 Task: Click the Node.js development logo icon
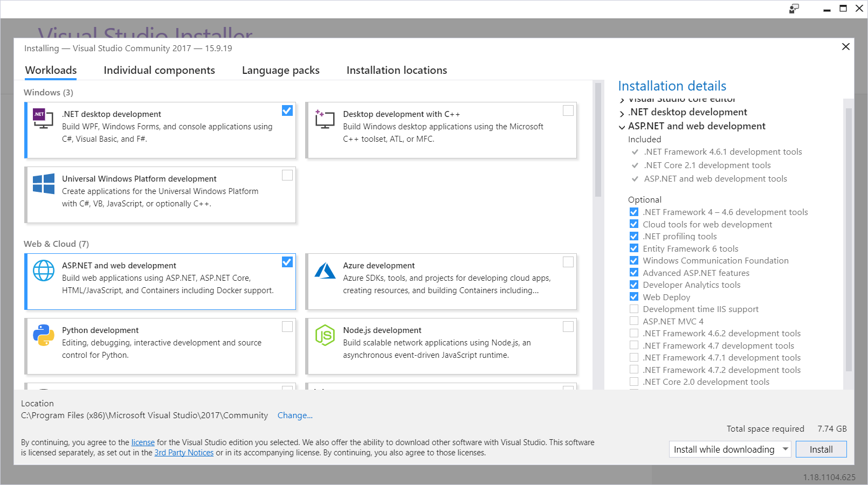325,335
